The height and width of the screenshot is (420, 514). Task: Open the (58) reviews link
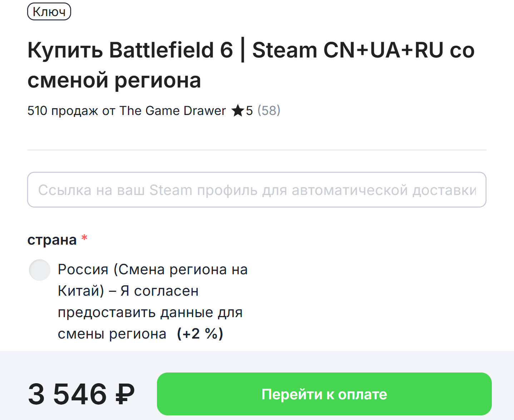tap(269, 111)
